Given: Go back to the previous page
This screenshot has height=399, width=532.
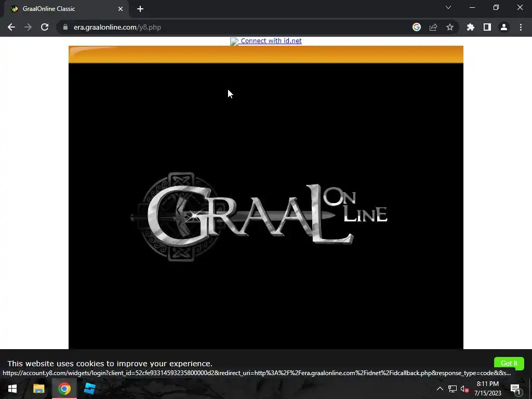Looking at the screenshot, I should pyautogui.click(x=11, y=27).
